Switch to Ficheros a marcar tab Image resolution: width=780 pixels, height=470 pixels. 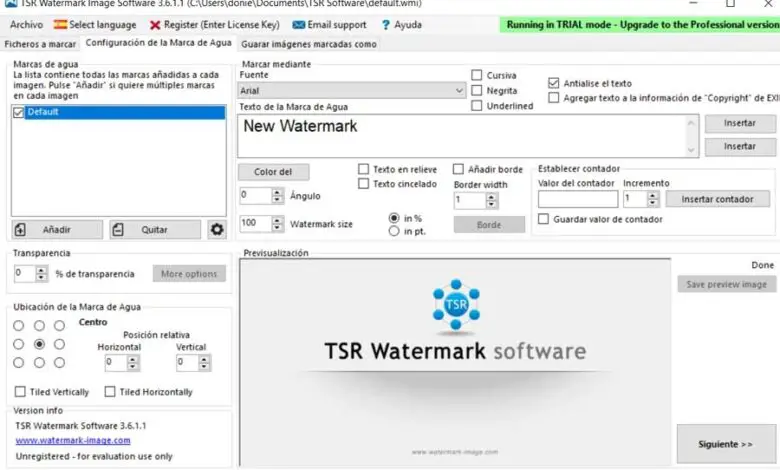click(40, 44)
